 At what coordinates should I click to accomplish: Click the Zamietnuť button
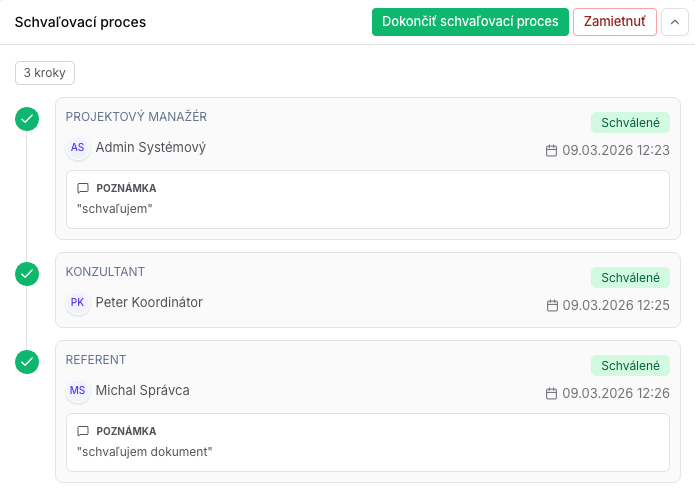pos(615,22)
